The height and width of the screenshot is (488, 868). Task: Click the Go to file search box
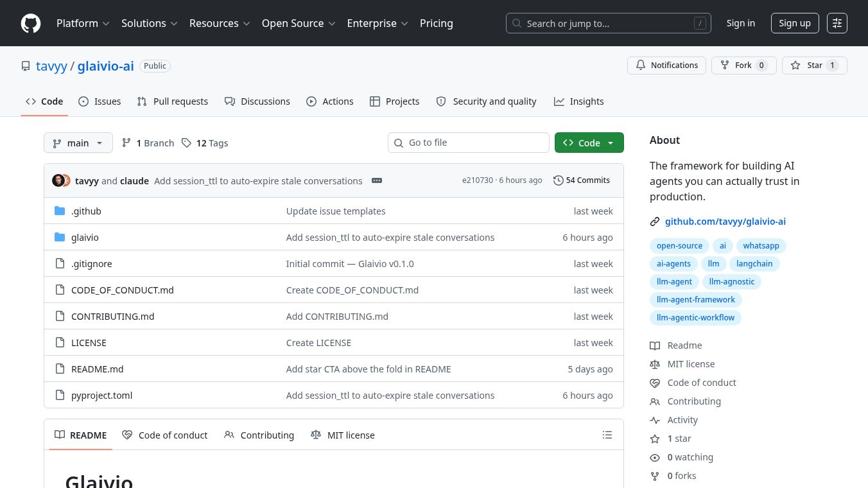(469, 143)
